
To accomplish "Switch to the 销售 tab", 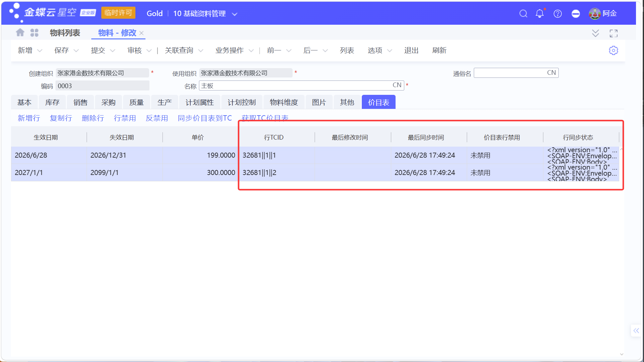I will pyautogui.click(x=81, y=102).
